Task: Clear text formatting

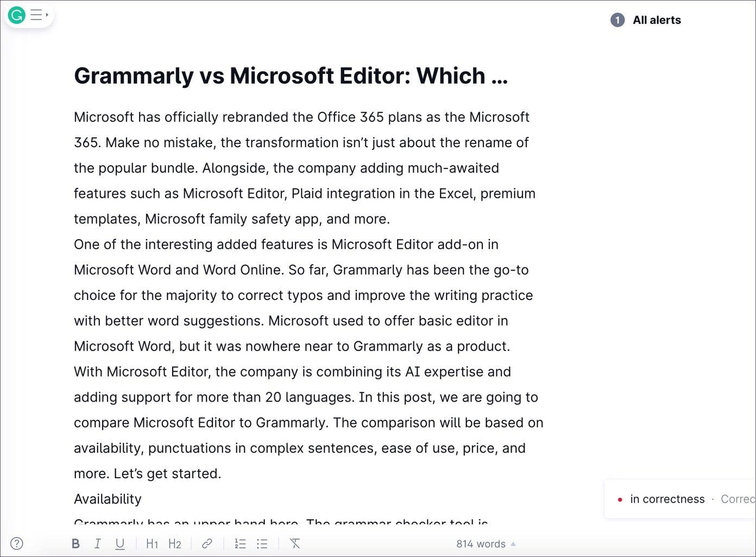Action: [295, 544]
